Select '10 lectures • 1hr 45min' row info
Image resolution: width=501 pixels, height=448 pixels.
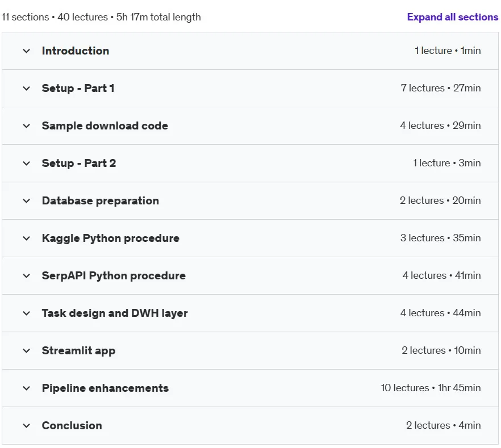point(431,388)
